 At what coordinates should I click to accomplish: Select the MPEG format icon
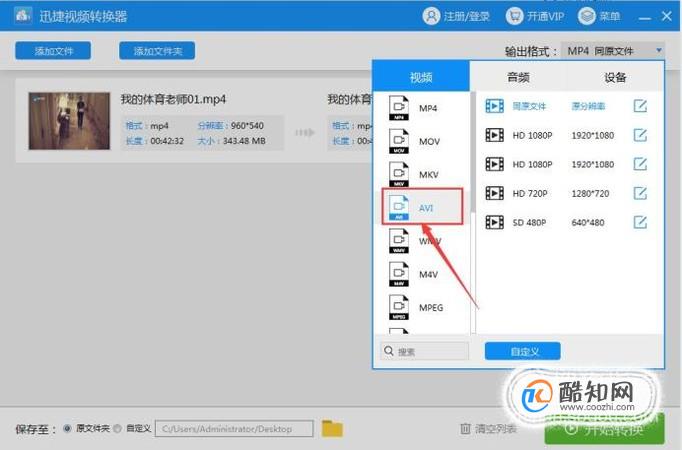point(399,307)
